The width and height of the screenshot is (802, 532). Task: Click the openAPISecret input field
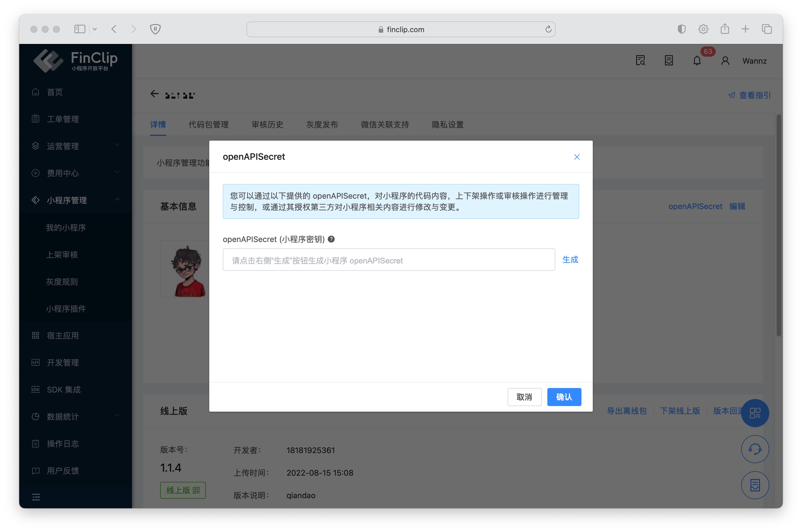(388, 260)
